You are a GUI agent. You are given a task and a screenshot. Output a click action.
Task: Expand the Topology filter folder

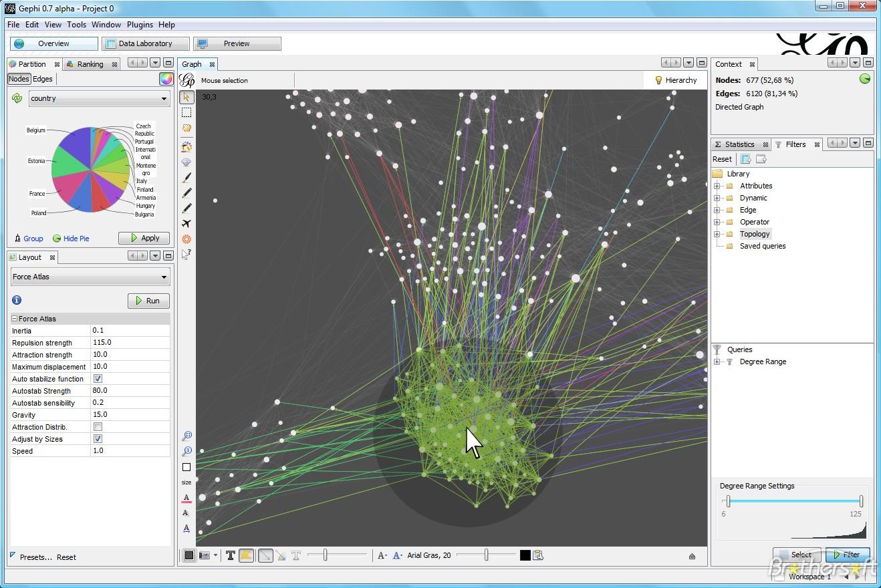point(717,234)
